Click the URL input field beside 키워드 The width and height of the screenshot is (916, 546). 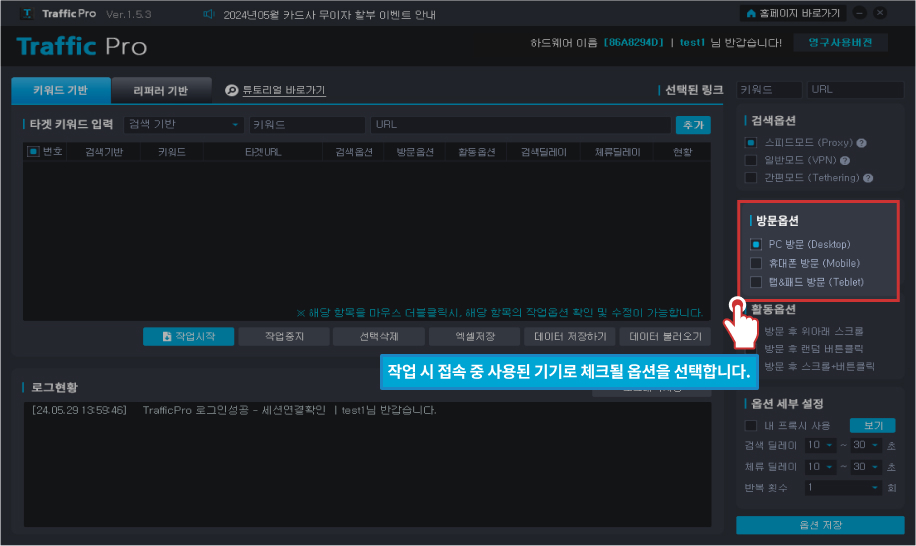point(520,125)
